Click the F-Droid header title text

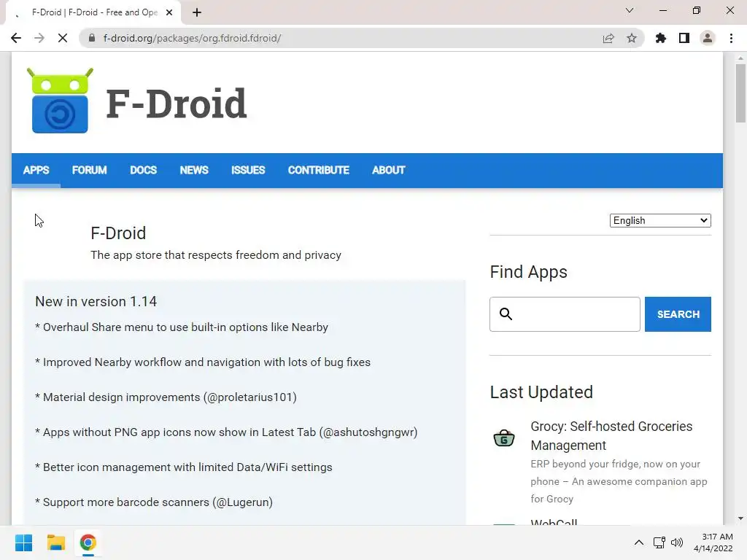(x=177, y=103)
